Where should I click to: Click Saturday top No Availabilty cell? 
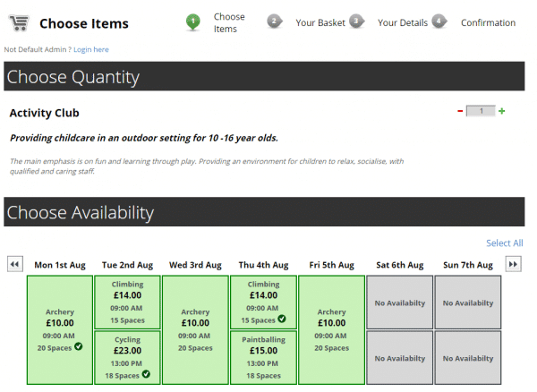click(x=400, y=303)
